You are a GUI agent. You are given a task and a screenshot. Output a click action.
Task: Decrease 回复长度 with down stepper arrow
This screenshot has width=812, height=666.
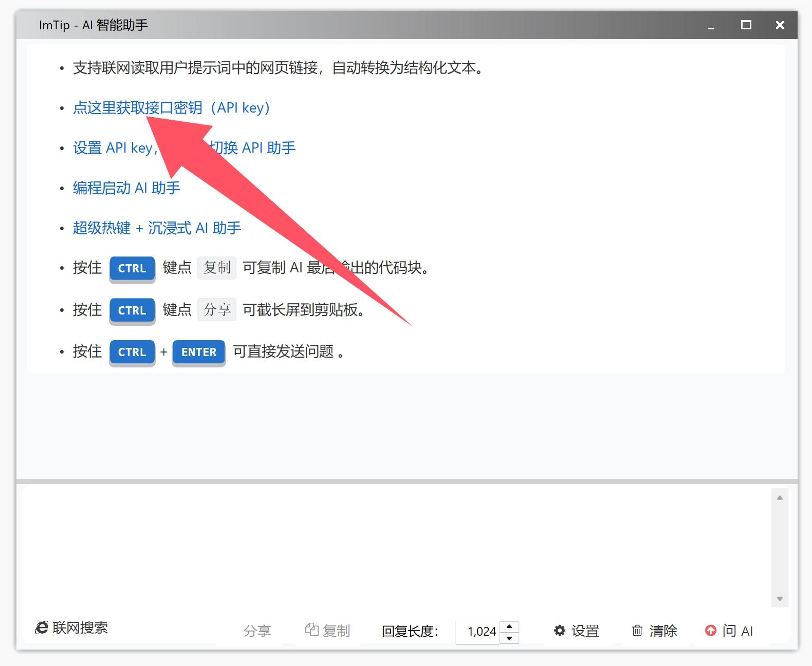509,638
